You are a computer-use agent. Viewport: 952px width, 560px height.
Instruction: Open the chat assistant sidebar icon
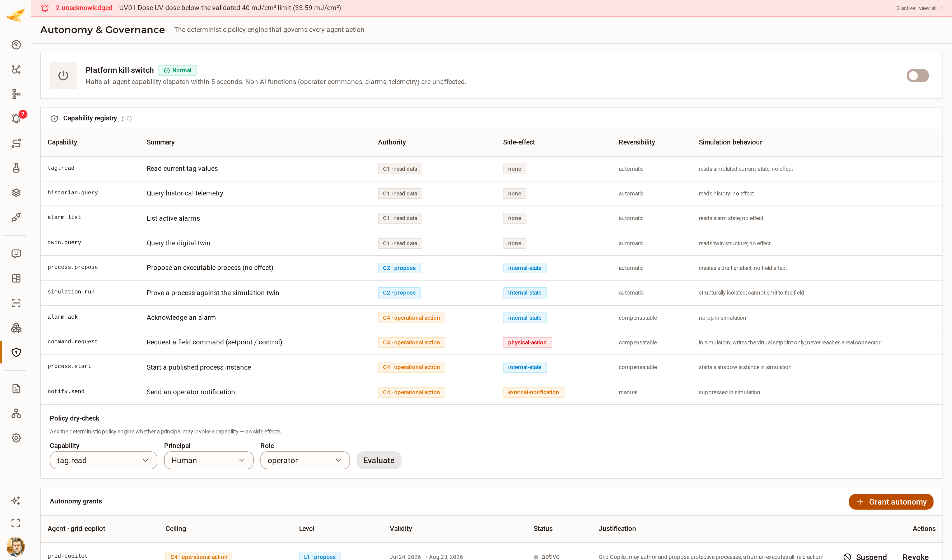point(16,254)
